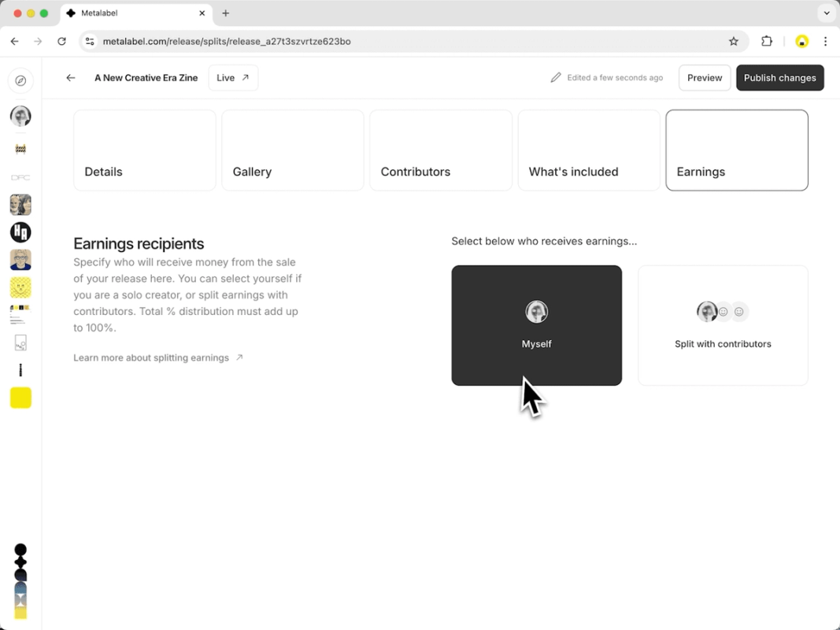This screenshot has height=630, width=840.
Task: Close the Metalabel browser tab
Action: tap(202, 13)
